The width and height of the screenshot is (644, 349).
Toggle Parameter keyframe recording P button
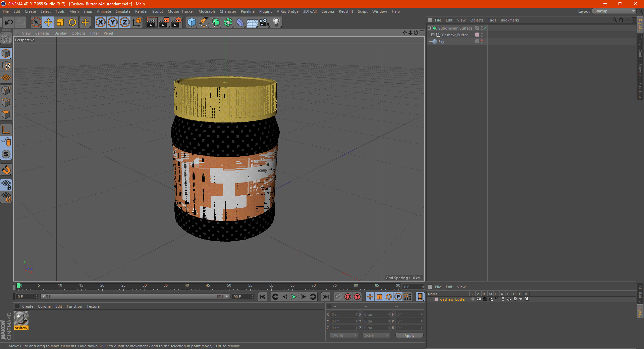click(x=398, y=297)
